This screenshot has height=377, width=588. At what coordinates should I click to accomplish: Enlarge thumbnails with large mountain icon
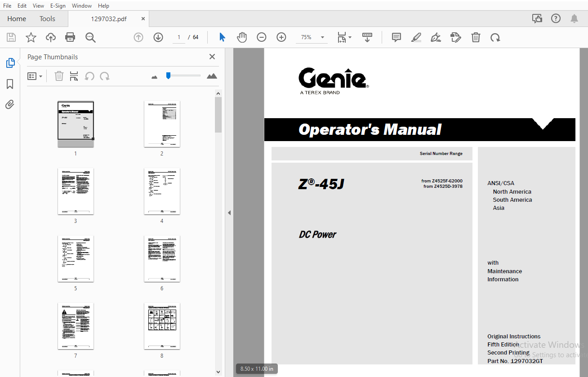212,76
